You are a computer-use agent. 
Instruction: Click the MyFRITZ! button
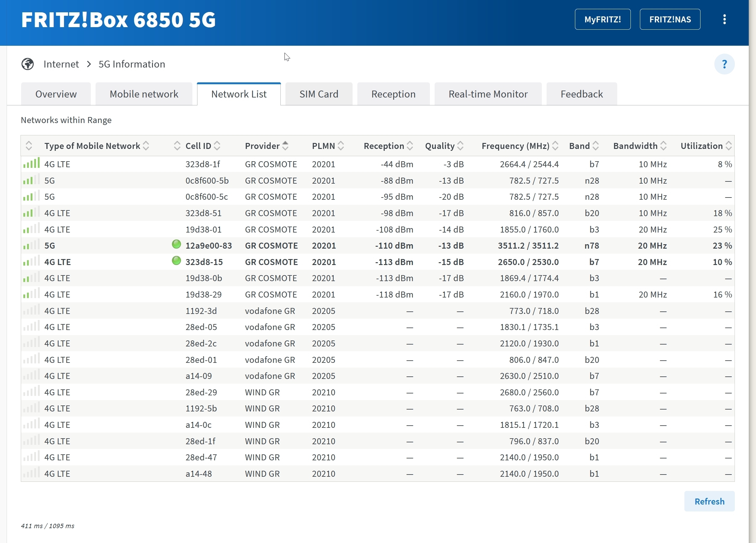point(603,19)
